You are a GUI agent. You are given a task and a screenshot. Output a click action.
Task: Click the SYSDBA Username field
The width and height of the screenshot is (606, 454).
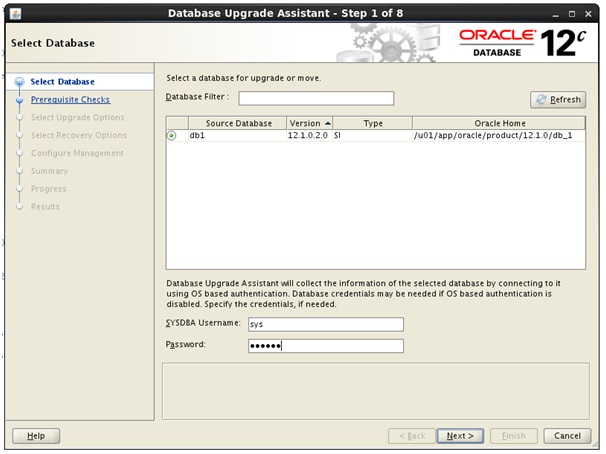point(325,324)
